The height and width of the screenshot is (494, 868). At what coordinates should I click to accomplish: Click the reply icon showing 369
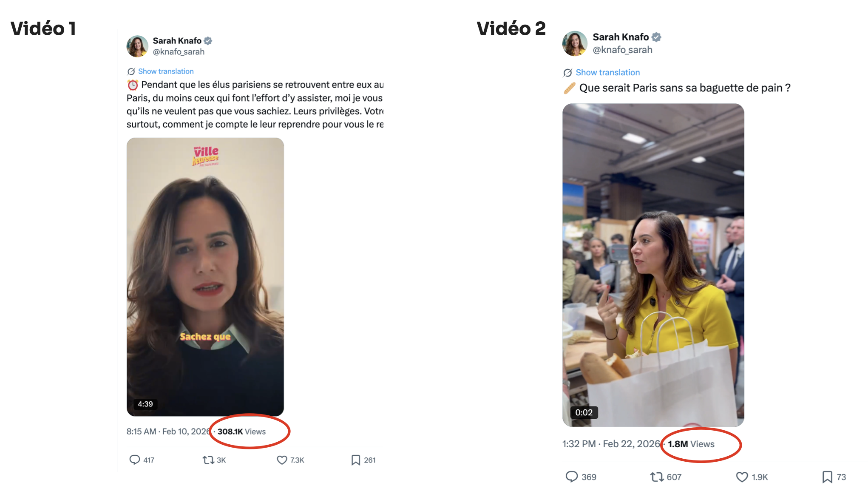coord(572,477)
